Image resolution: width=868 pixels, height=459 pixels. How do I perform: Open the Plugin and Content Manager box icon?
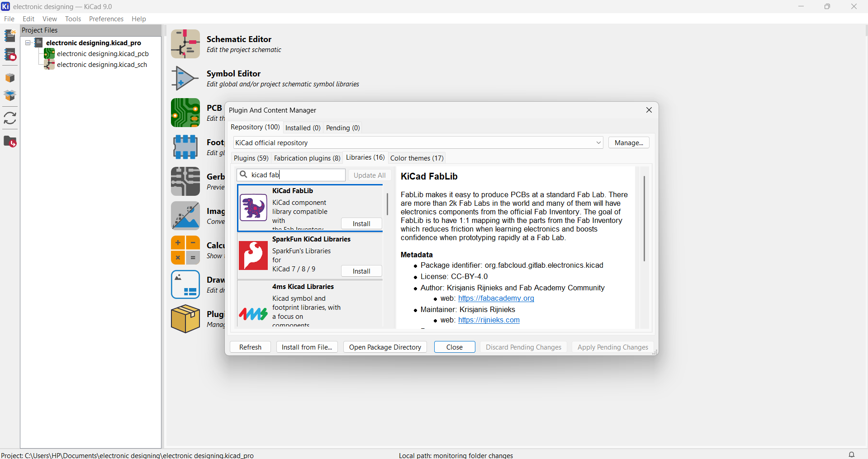185,319
